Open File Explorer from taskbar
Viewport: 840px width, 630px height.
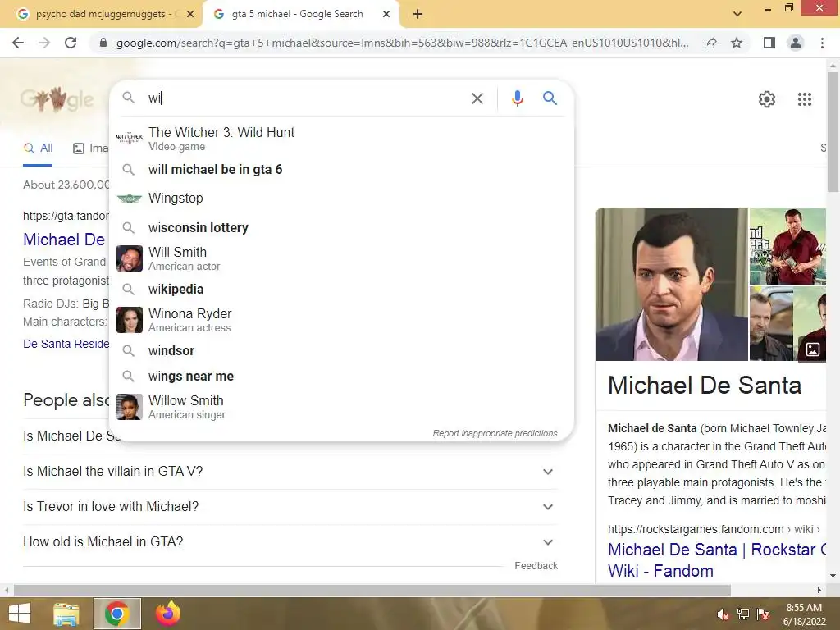coord(66,614)
